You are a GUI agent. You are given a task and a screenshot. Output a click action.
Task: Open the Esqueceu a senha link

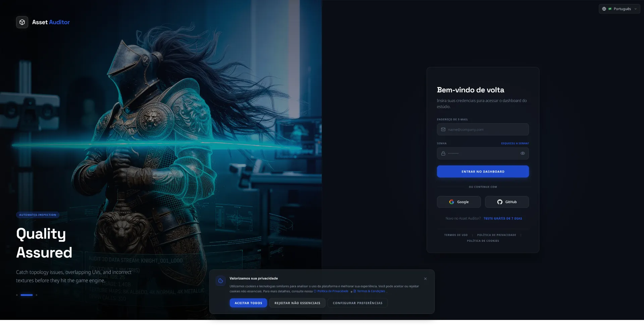515,143
